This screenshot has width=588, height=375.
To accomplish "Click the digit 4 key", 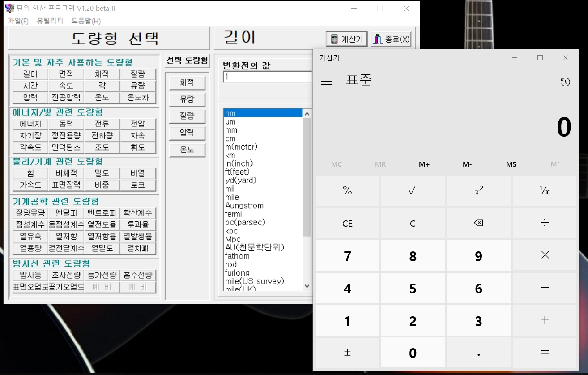I will (347, 288).
